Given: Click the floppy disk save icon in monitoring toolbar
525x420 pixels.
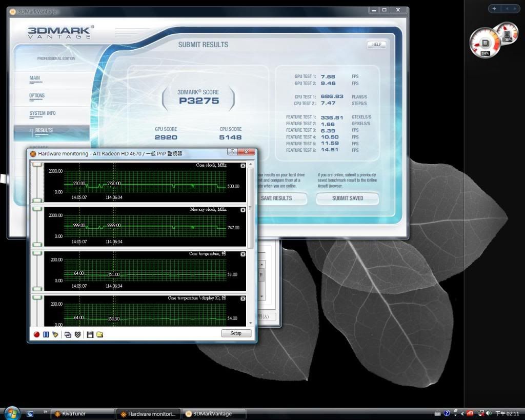Looking at the screenshot, I should click(x=90, y=334).
